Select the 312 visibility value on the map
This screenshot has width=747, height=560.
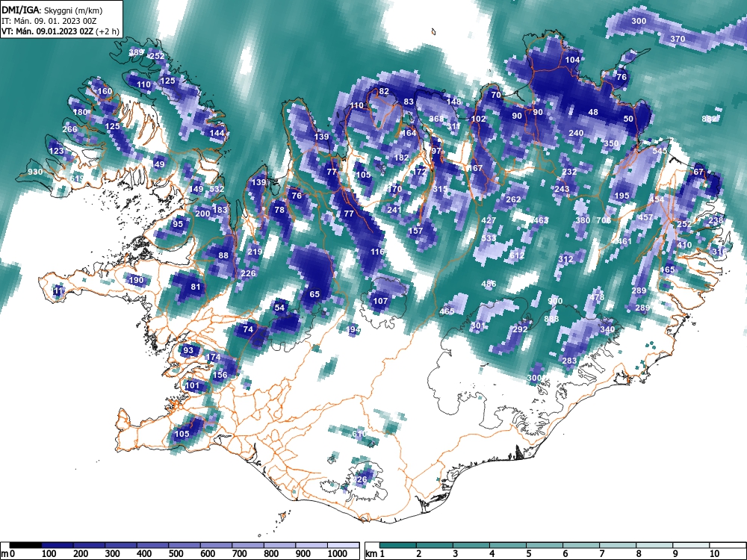tap(565, 260)
